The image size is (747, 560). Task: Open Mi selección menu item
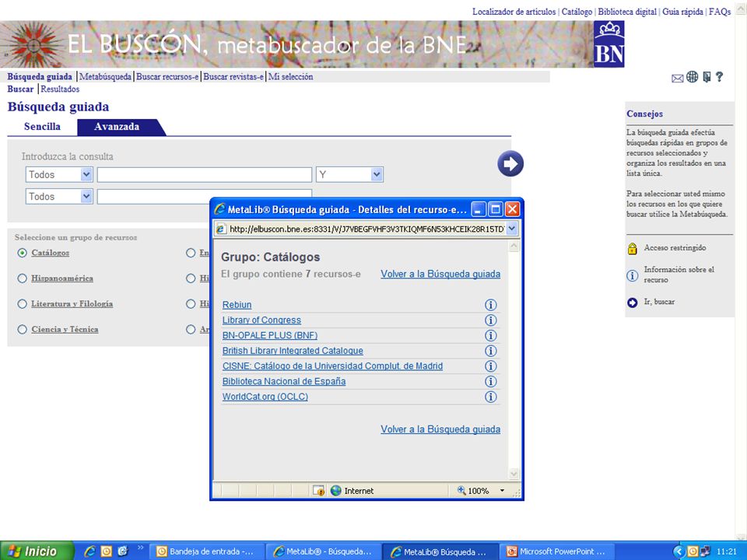click(290, 77)
